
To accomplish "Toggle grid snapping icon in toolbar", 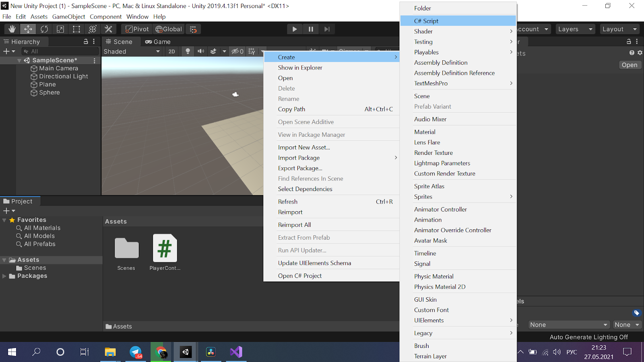I will pyautogui.click(x=193, y=29).
